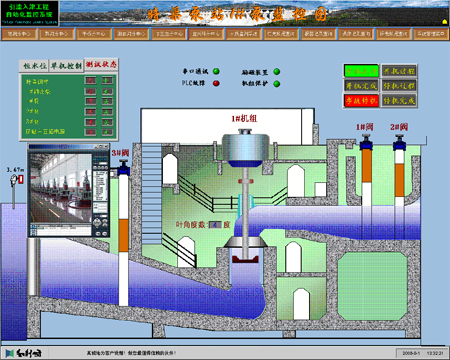Toggle red button in first test row

(x=90, y=80)
